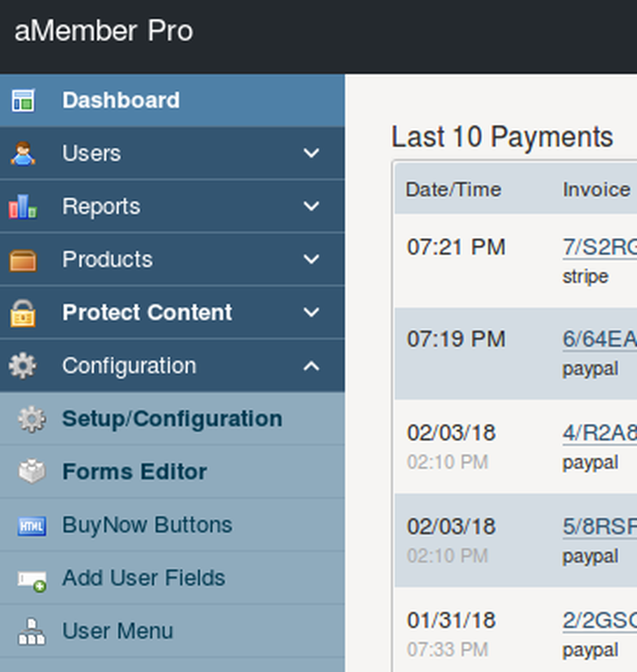This screenshot has width=637, height=672.
Task: Expand the Products submenu chevron
Action: pyautogui.click(x=311, y=260)
